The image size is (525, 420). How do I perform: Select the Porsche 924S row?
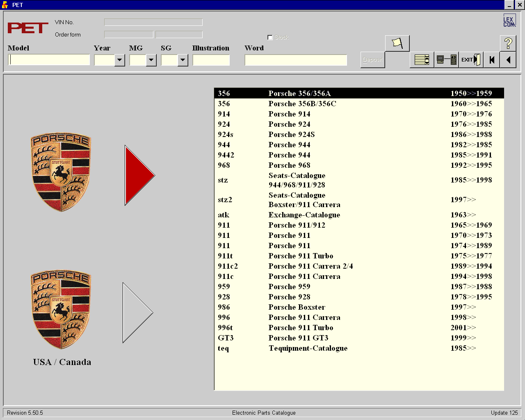click(359, 135)
